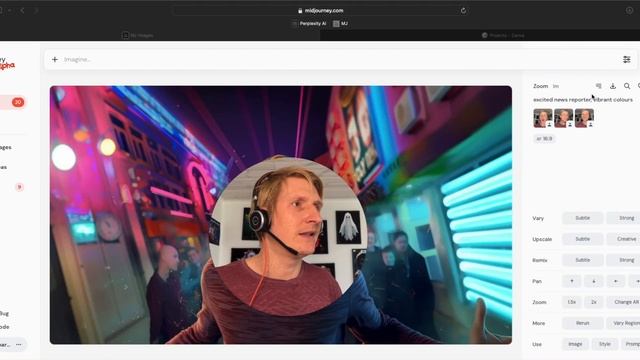Open the prompt settings sliders icon
The image size is (640, 360).
pos(627,60)
